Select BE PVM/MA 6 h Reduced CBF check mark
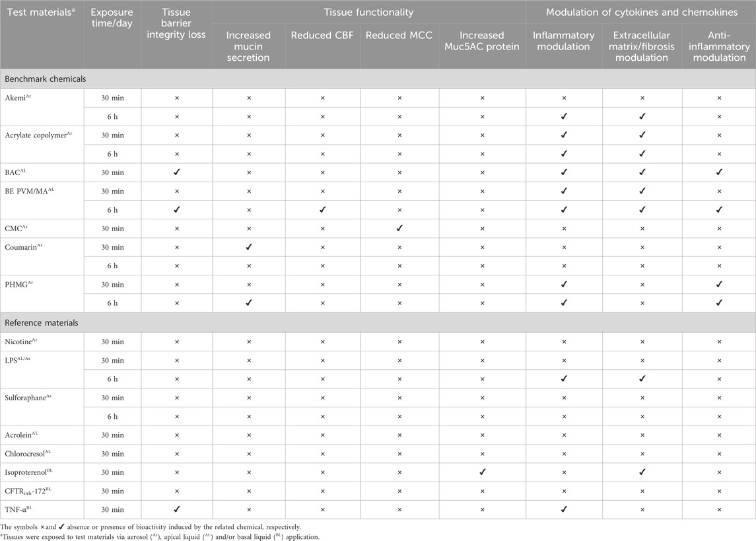Image resolution: width=756 pixels, height=541 pixels. tap(323, 210)
